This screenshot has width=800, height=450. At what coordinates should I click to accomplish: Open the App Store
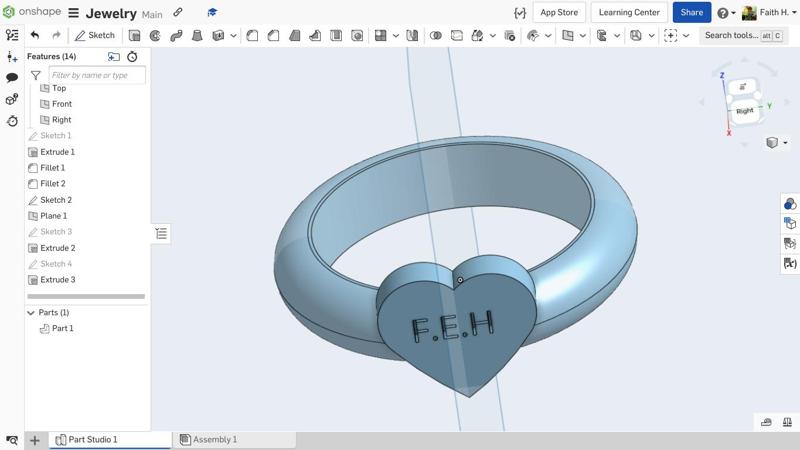[x=559, y=12]
